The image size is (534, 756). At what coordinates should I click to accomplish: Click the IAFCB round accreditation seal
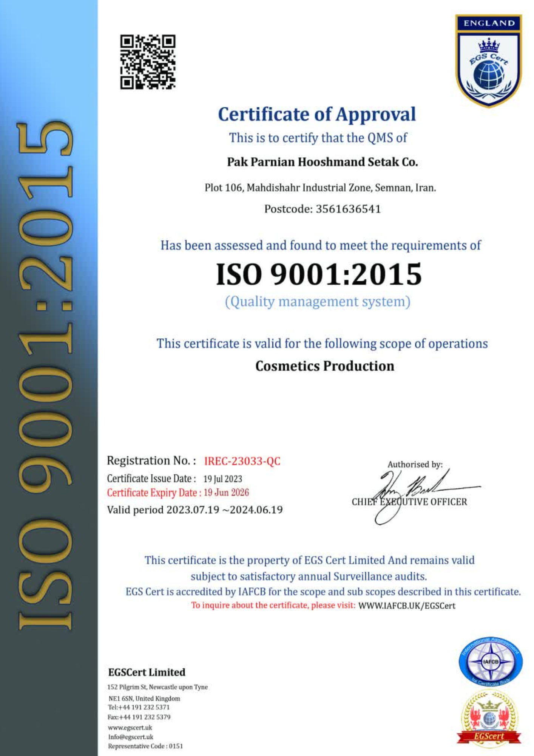(491, 661)
